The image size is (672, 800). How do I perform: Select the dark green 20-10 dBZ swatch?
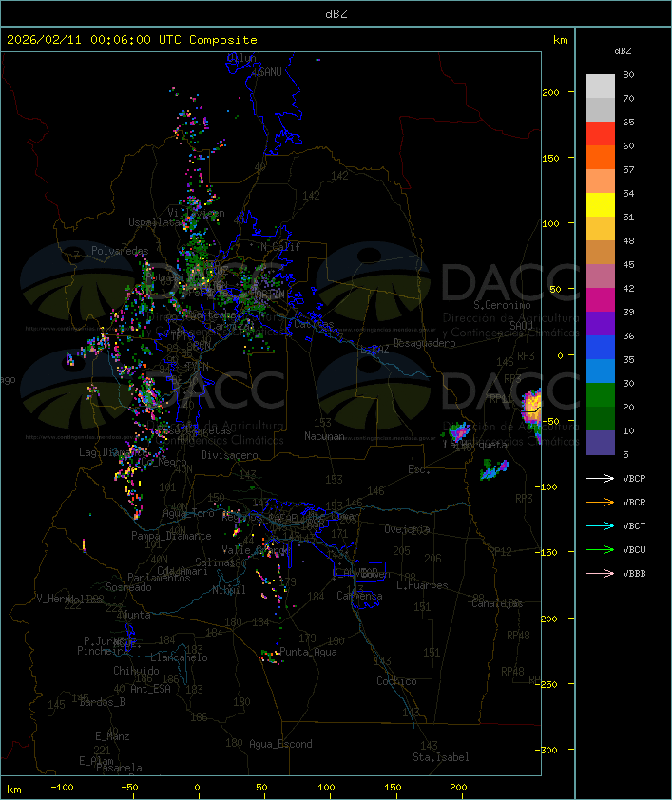(600, 418)
